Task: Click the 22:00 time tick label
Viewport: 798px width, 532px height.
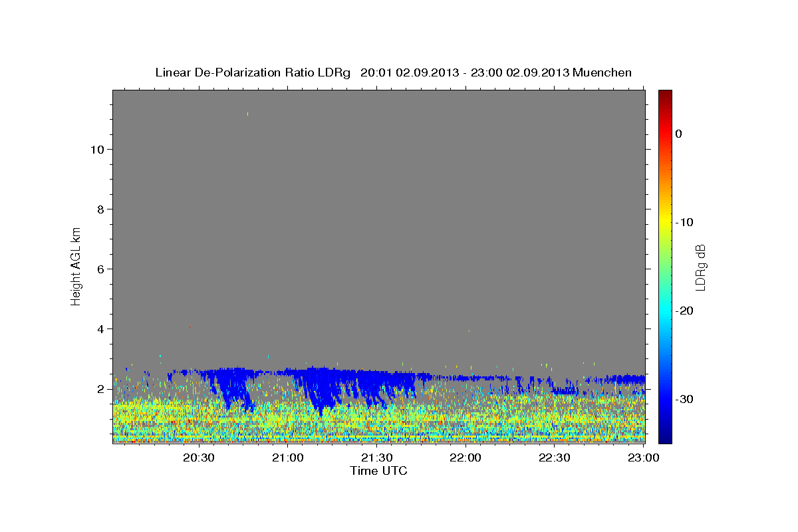Action: (x=465, y=458)
